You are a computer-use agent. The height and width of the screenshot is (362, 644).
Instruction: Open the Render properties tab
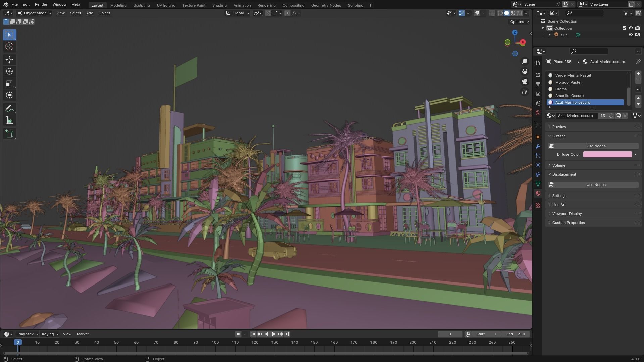click(538, 75)
